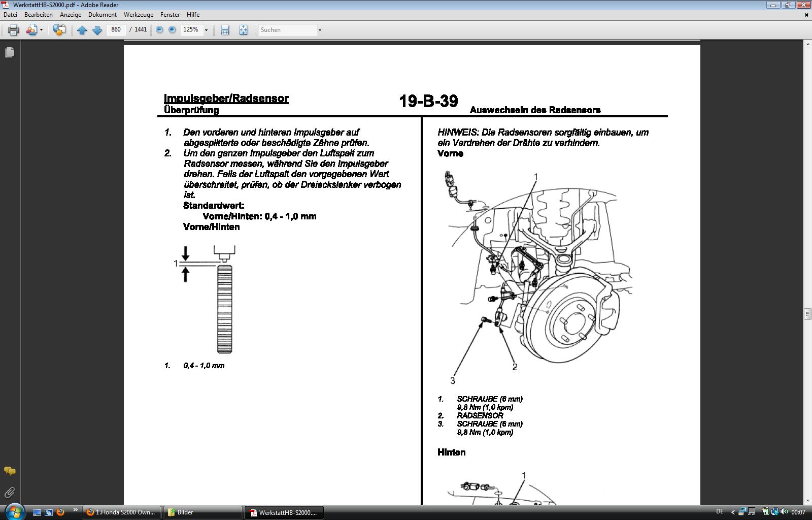Go to previous page using up arrow

pos(82,30)
